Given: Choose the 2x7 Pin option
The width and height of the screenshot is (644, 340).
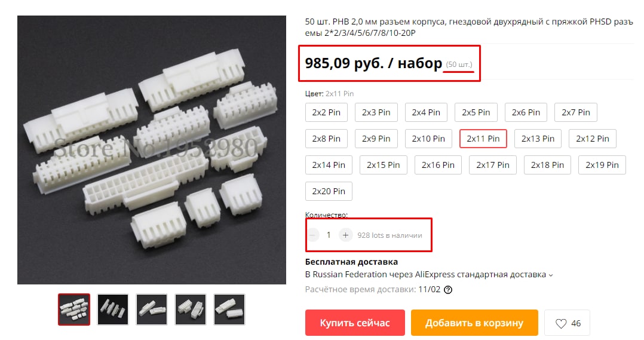Looking at the screenshot, I should pyautogui.click(x=575, y=112).
